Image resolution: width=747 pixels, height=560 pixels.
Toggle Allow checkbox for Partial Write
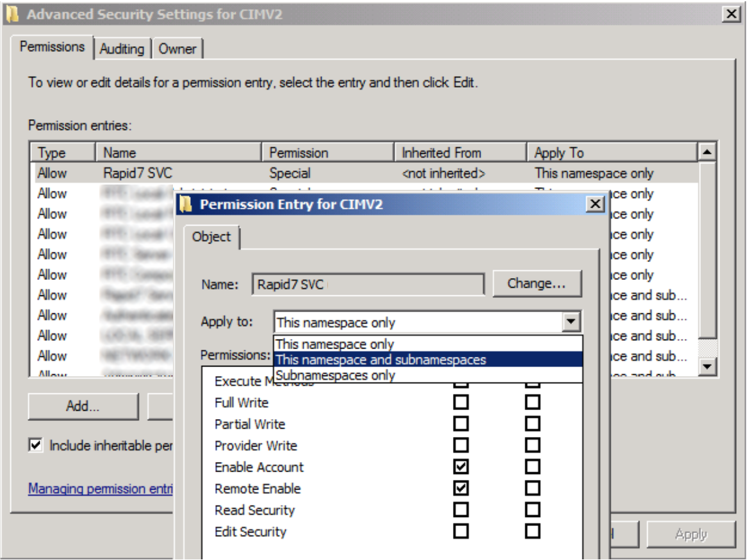coord(461,424)
